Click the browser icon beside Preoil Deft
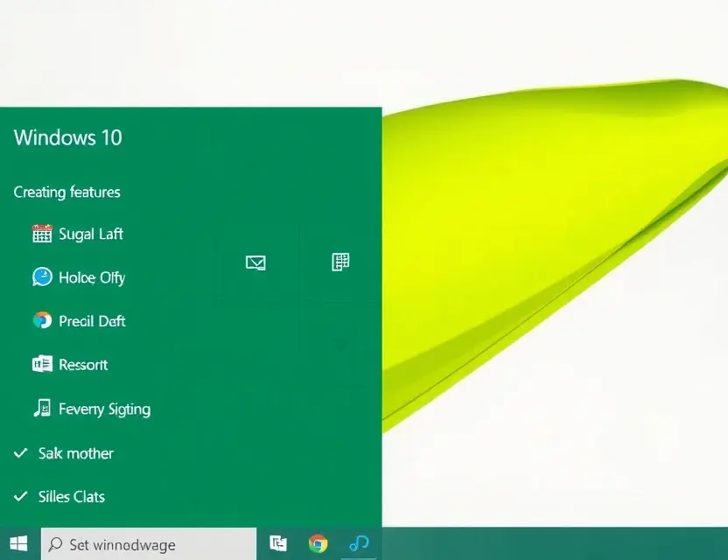The width and height of the screenshot is (728, 560). click(x=42, y=320)
